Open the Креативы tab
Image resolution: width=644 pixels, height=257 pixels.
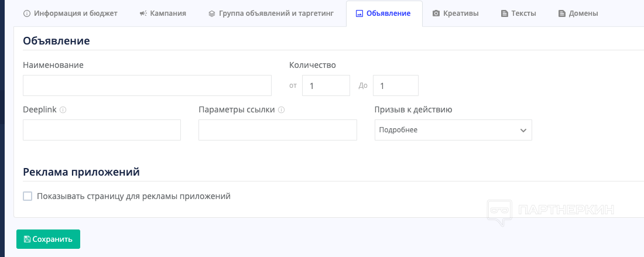460,13
